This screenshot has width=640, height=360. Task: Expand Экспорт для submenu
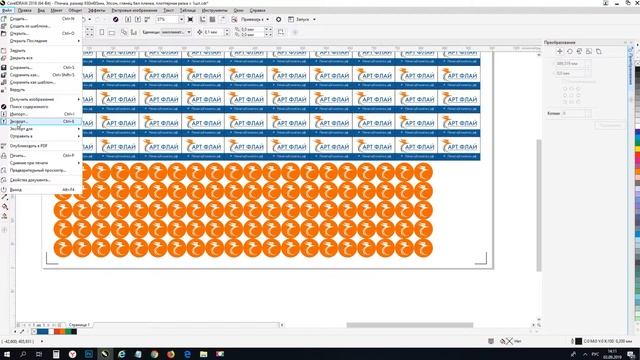pyautogui.click(x=41, y=129)
